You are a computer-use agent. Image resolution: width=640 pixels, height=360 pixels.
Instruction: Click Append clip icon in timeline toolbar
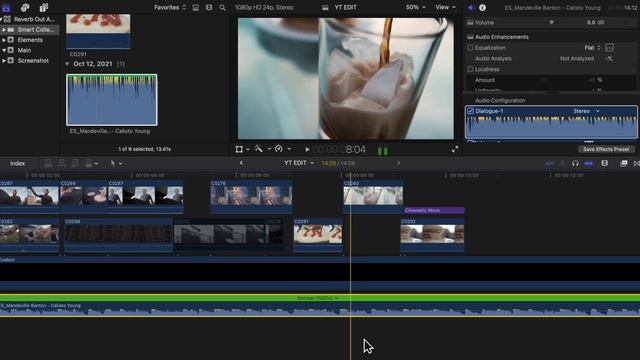pos(75,164)
